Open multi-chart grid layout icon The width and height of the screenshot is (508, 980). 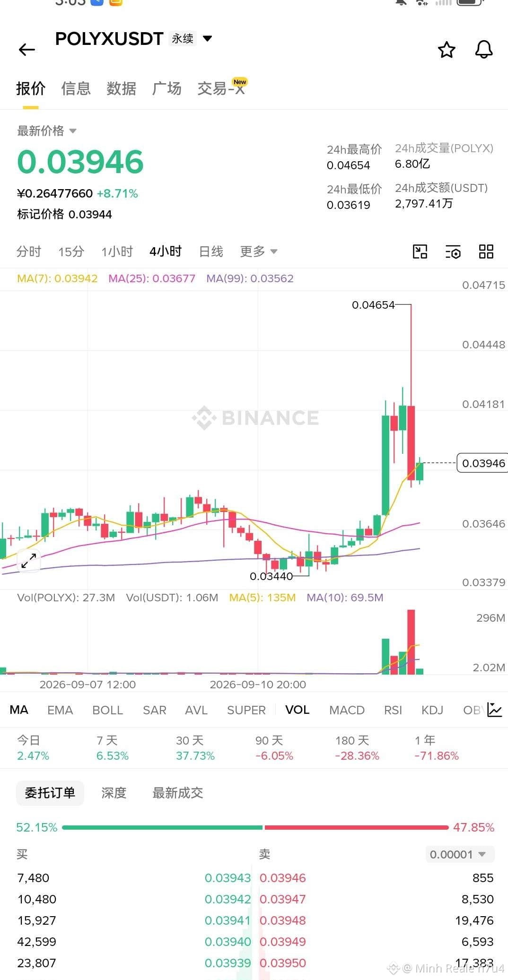(x=486, y=252)
